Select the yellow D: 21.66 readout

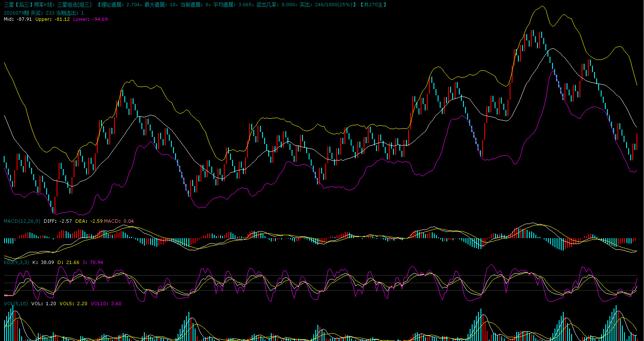68,262
